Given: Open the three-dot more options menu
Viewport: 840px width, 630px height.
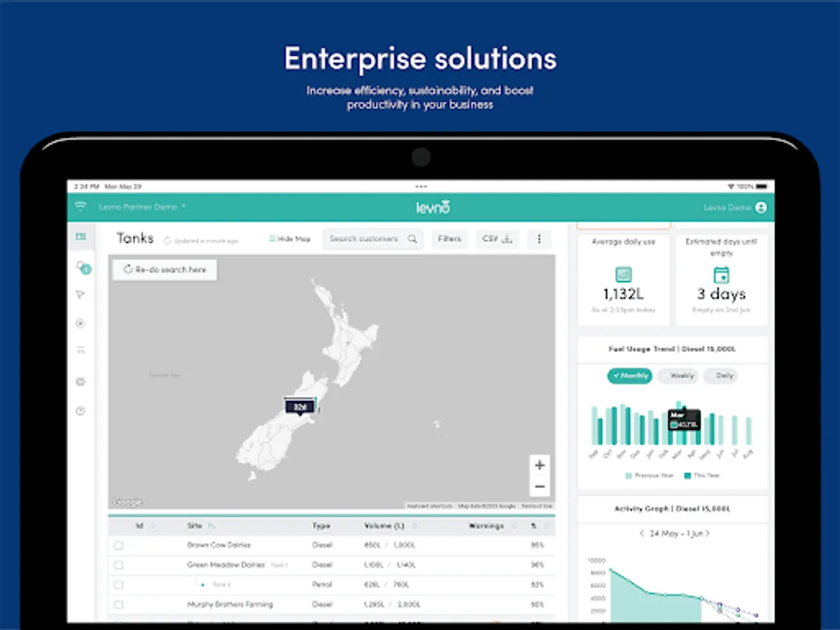Looking at the screenshot, I should [539, 239].
